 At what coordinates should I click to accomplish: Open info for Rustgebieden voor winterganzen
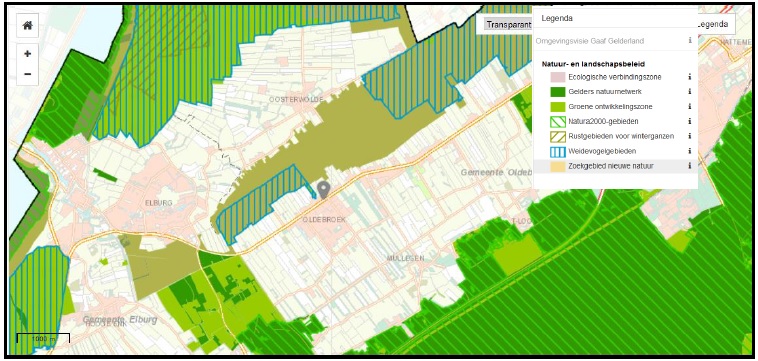[690, 136]
